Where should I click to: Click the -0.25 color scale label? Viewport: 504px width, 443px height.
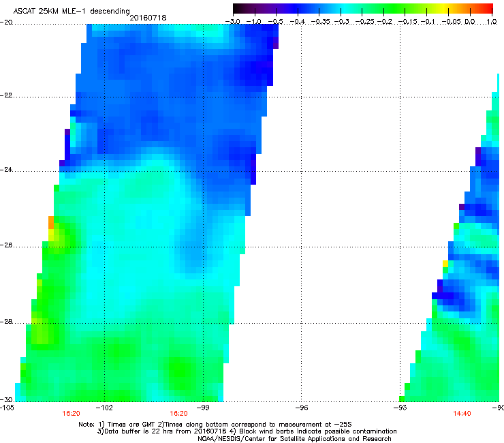[x=365, y=22]
